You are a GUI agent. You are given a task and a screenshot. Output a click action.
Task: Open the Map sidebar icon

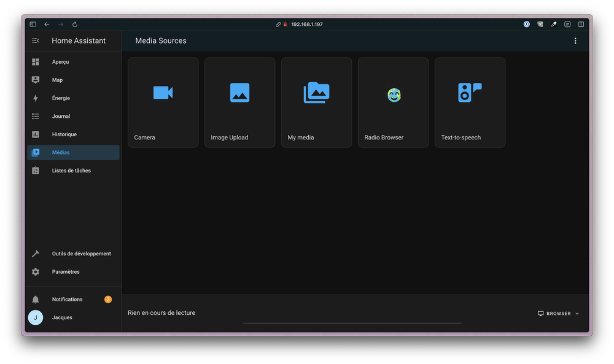click(x=36, y=80)
